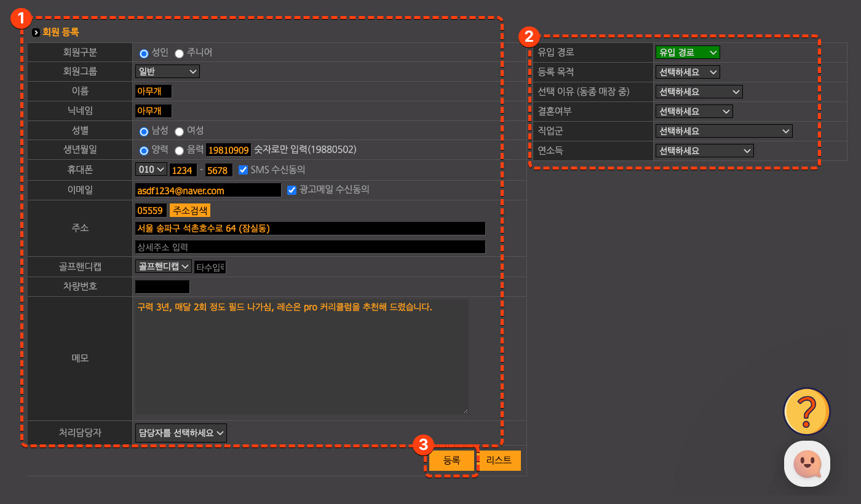Click the 주소검색 button
The width and height of the screenshot is (861, 504).
click(x=190, y=210)
